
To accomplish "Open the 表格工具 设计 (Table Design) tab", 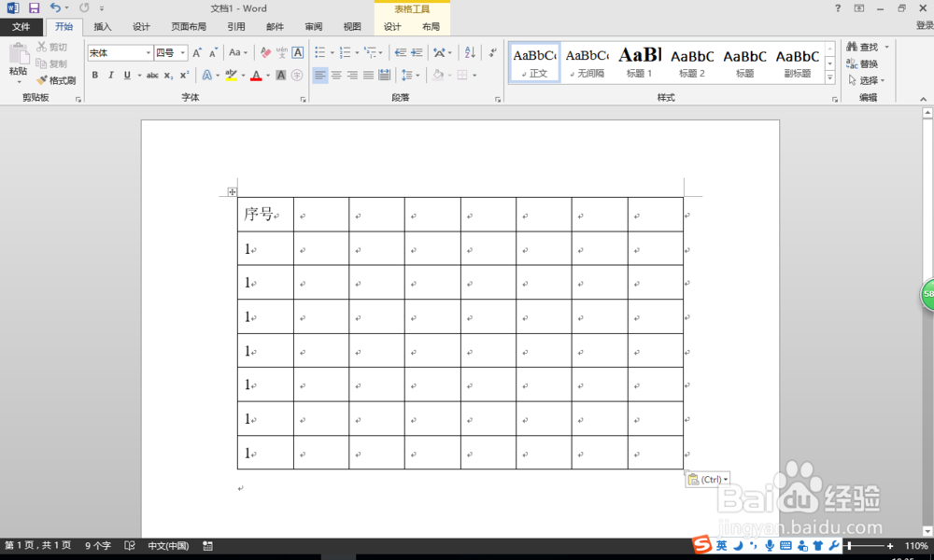I will 391,27.
